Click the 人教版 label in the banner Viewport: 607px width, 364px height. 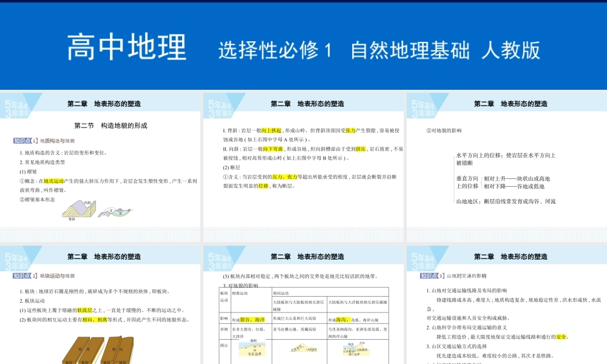[510, 50]
